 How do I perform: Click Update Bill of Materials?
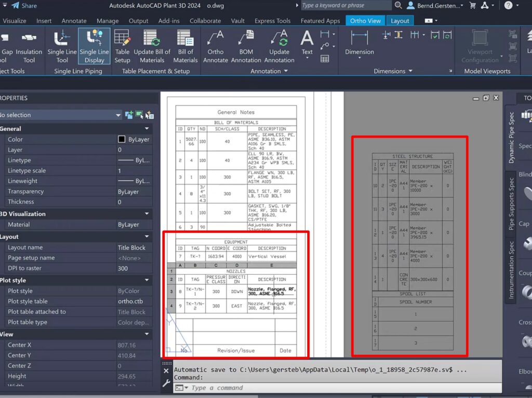[152, 46]
